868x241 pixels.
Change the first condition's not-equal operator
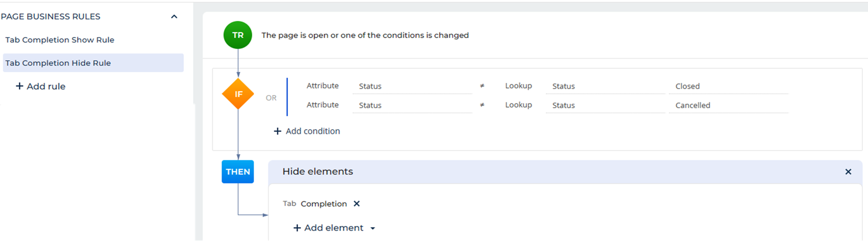click(x=482, y=86)
